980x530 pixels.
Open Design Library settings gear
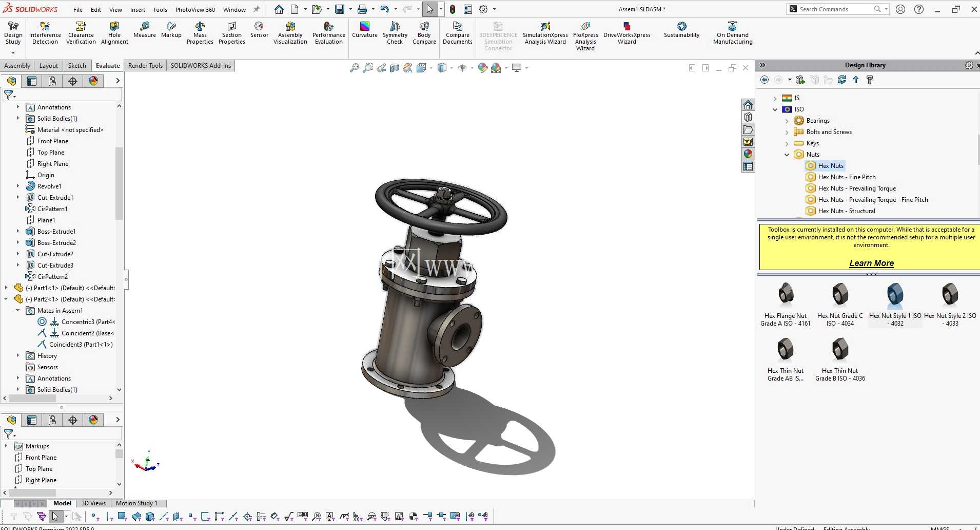(969, 65)
